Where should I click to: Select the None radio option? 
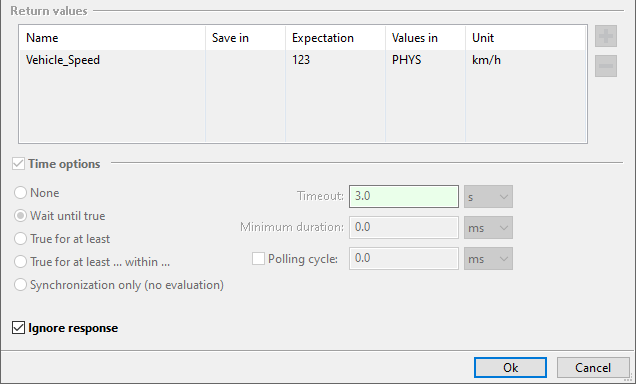coord(20,193)
